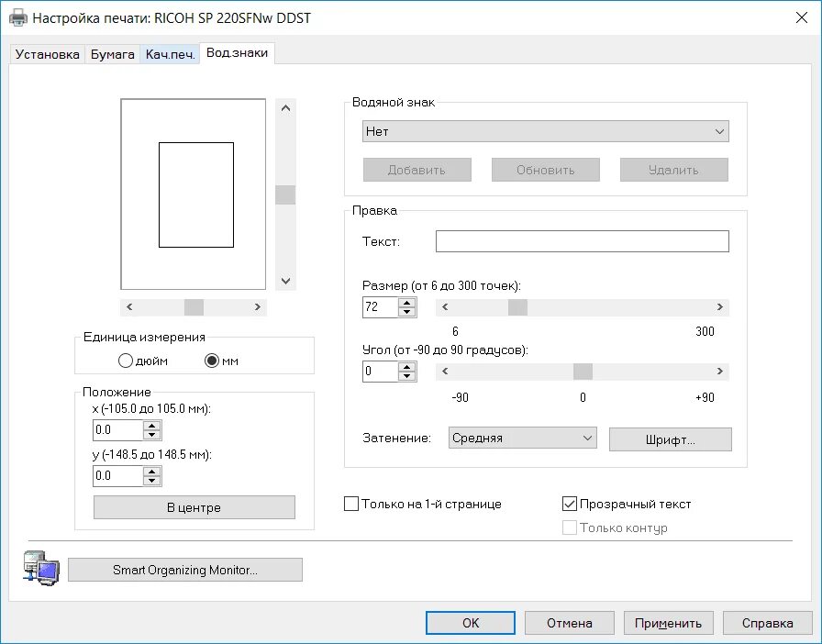The image size is (822, 644).
Task: Click preview horizontal scrollbar left arrow
Action: tap(129, 306)
